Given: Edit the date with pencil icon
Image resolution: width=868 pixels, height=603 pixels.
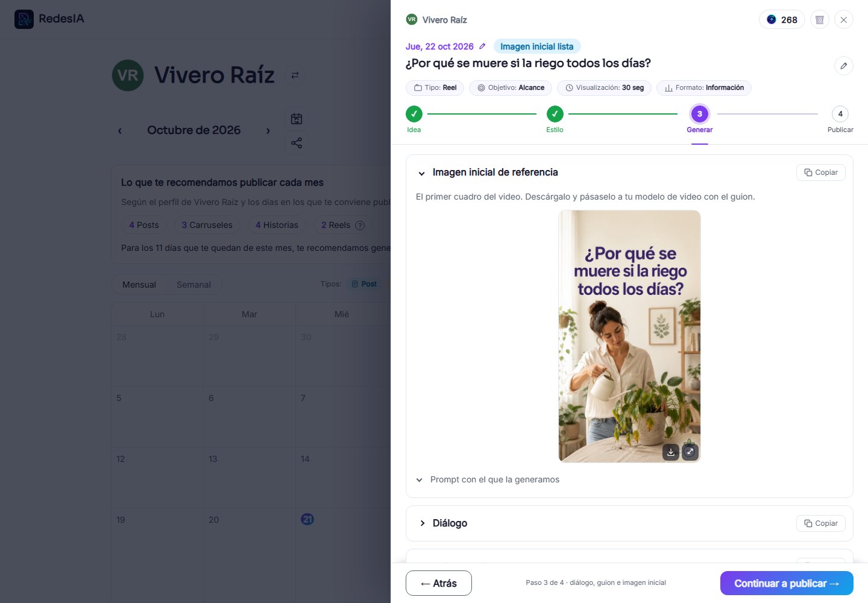Looking at the screenshot, I should 482,46.
